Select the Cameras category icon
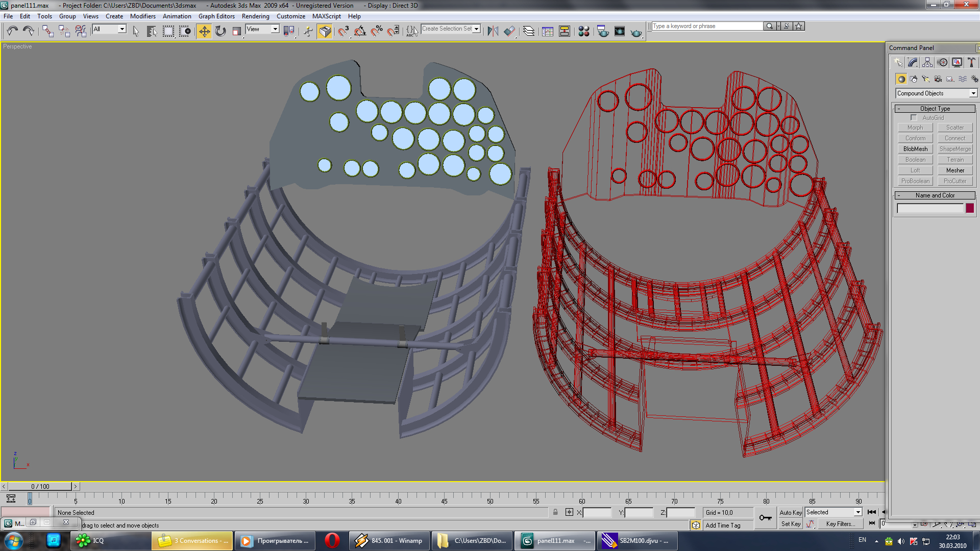 click(938, 79)
